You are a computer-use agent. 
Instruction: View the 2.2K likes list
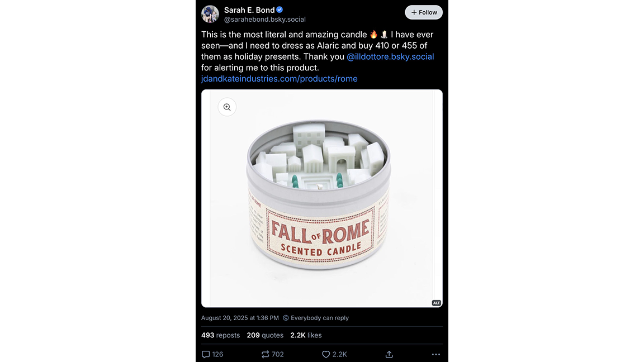pyautogui.click(x=306, y=335)
